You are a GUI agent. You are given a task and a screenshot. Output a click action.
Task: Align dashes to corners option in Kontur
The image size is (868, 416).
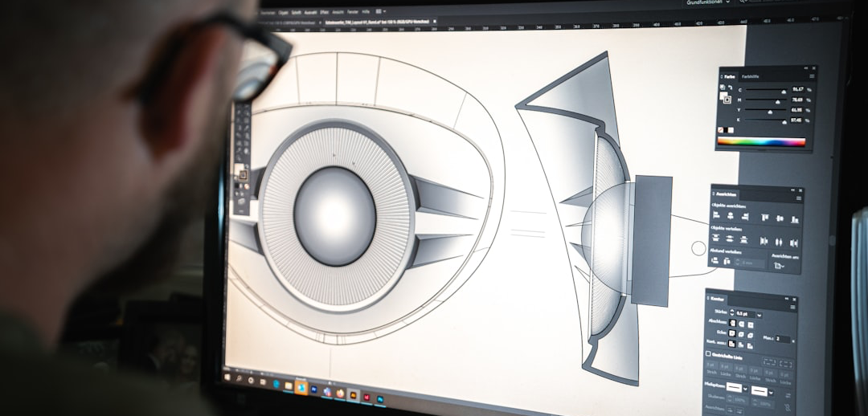pos(785,364)
